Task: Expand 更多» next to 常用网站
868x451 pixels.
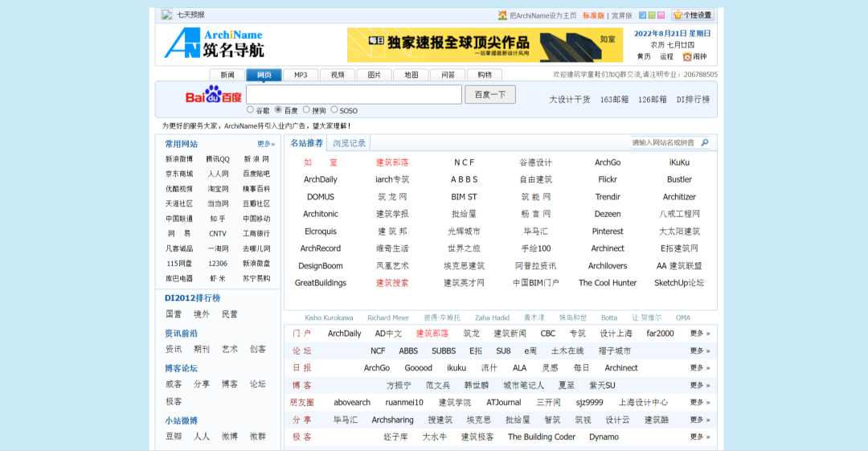Action: 266,144
